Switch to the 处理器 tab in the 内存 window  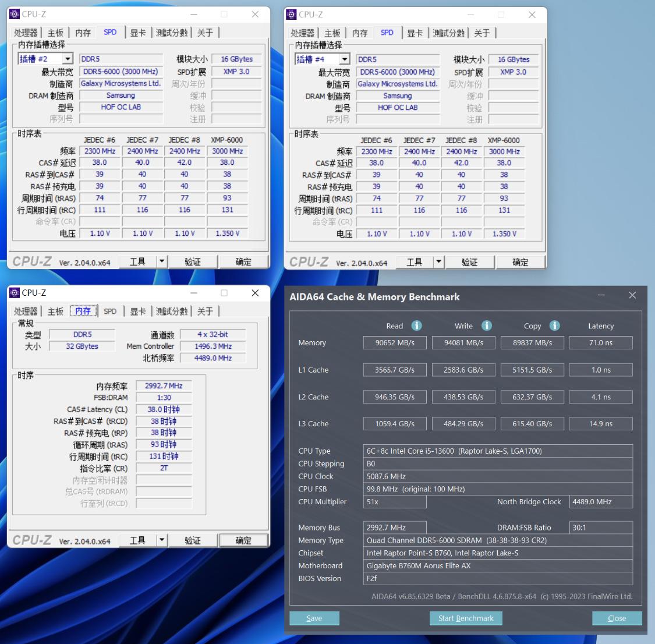click(25, 311)
